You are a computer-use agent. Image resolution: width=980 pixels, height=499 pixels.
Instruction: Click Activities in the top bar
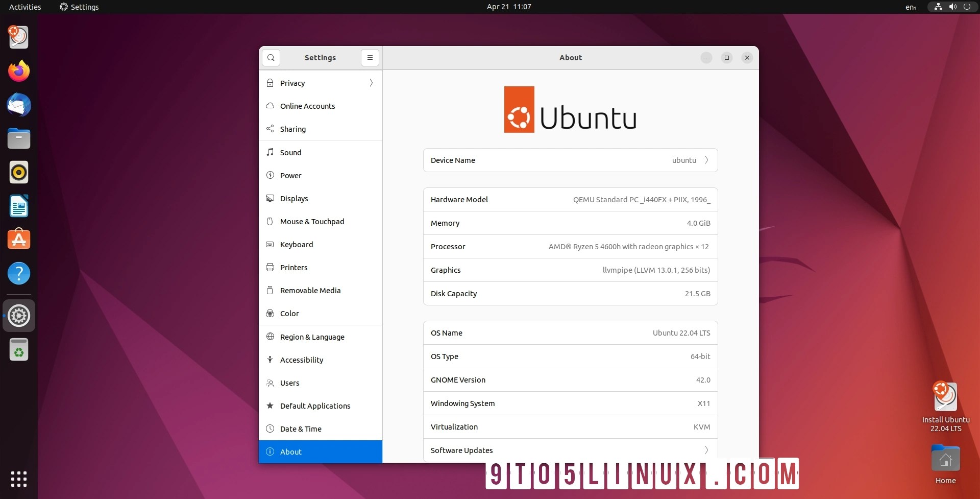point(24,7)
